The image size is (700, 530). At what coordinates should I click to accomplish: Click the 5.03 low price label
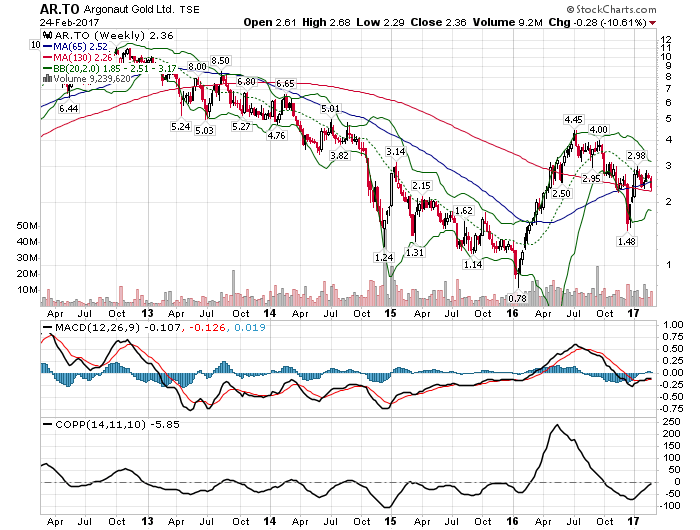click(x=204, y=130)
